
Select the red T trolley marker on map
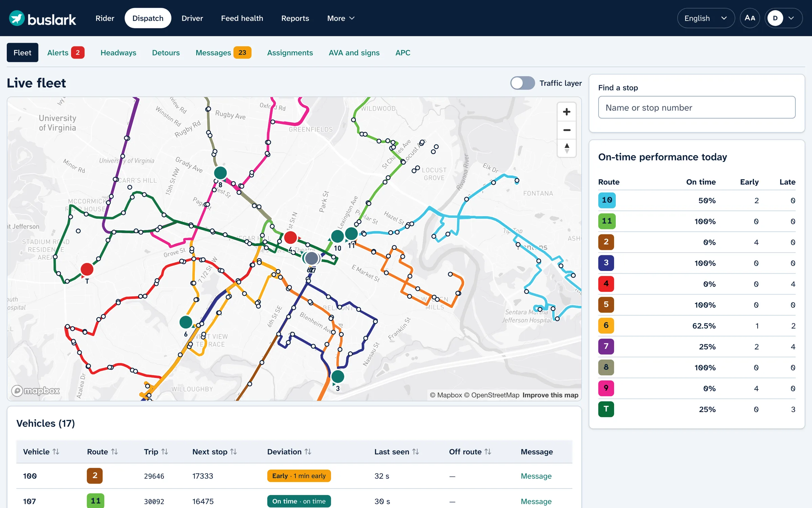[87, 269]
